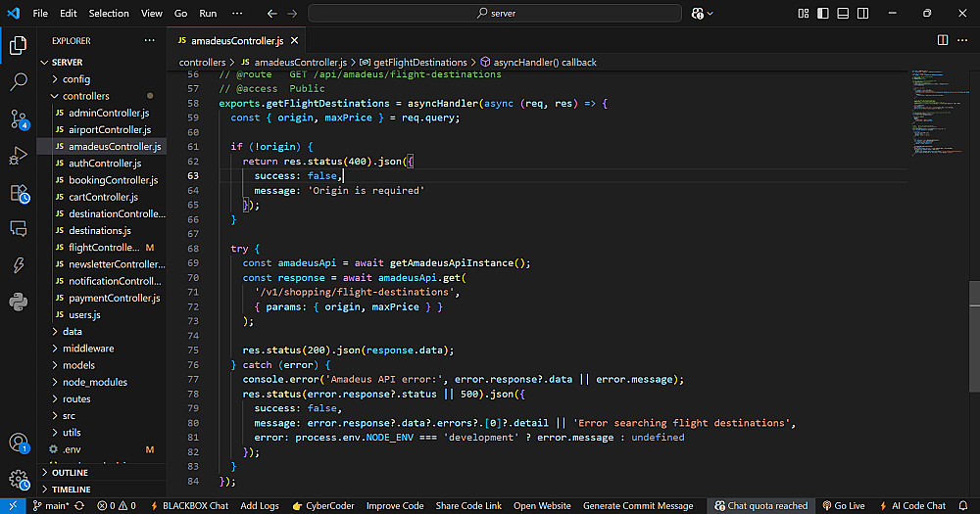Viewport: 980px width, 514px height.
Task: Click Generate Commit Message in status bar
Action: click(x=637, y=506)
